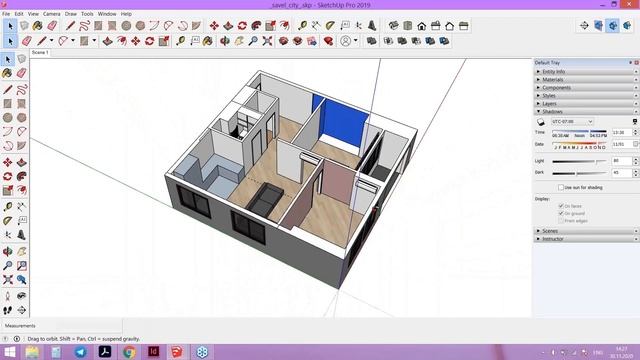The height and width of the screenshot is (360, 640).
Task: Switch to Iso view icon
Action: (393, 26)
